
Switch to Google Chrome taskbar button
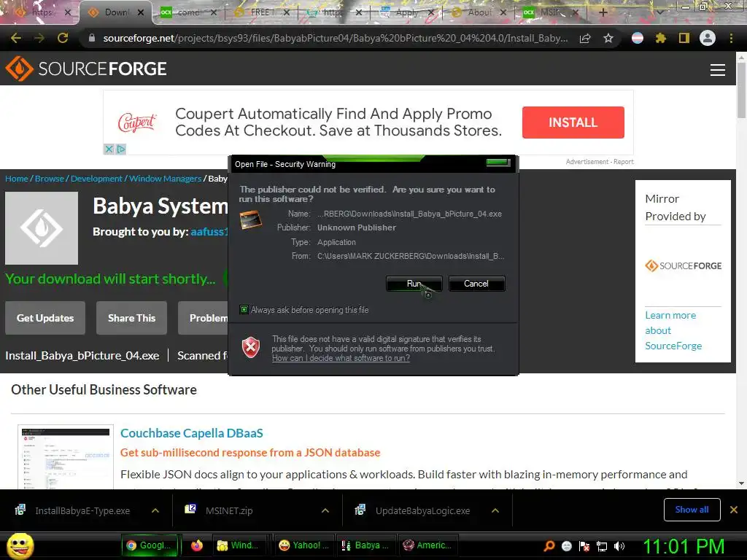[150, 545]
